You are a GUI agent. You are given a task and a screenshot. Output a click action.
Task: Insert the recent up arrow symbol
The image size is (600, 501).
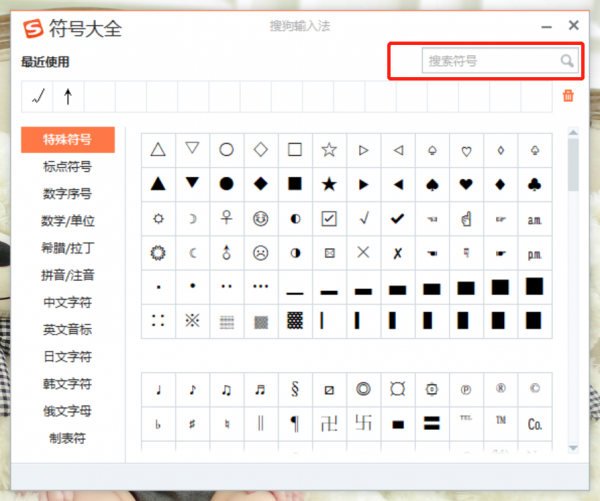coord(68,96)
